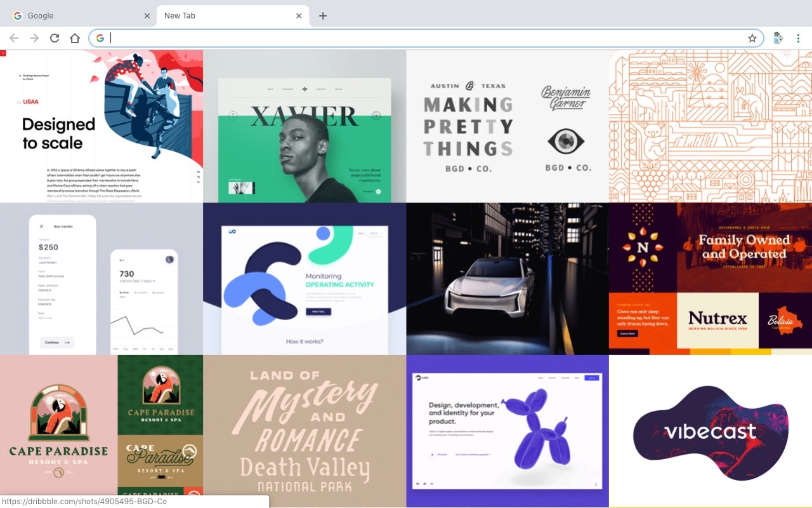Open the Xavier portfolio shot

point(304,127)
